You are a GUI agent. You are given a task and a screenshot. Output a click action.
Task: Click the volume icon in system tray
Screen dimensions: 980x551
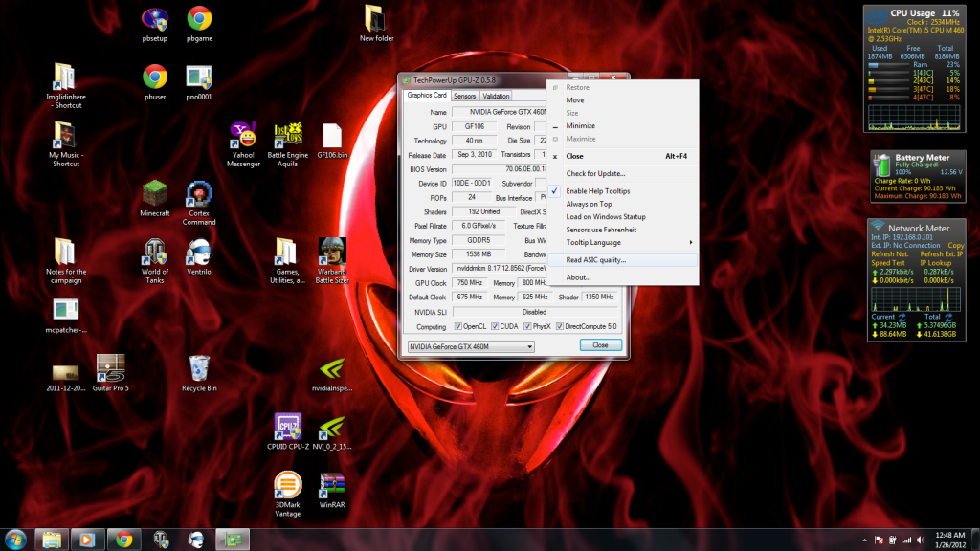920,540
